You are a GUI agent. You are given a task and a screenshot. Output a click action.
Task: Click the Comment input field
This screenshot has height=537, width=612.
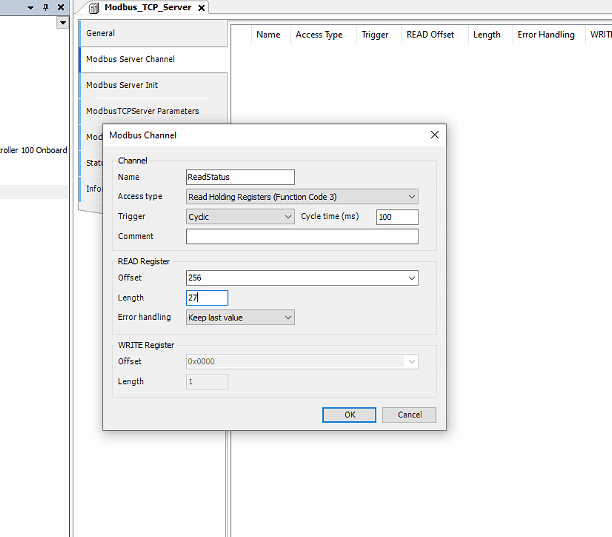[x=302, y=236]
